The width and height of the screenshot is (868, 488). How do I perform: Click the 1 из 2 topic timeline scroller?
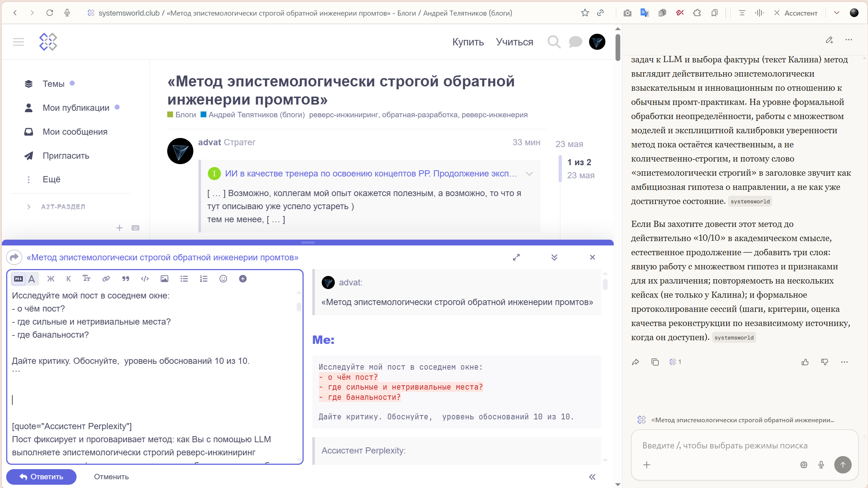579,162
